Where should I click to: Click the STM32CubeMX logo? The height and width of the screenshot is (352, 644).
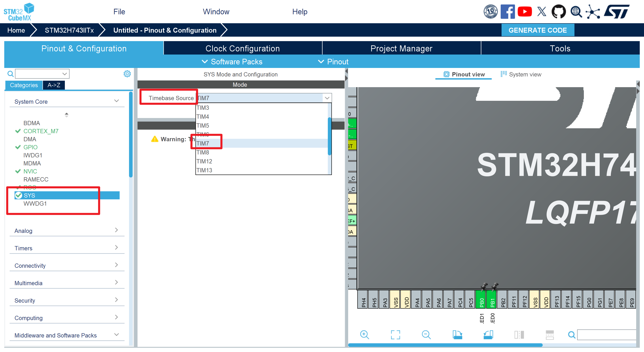point(19,12)
